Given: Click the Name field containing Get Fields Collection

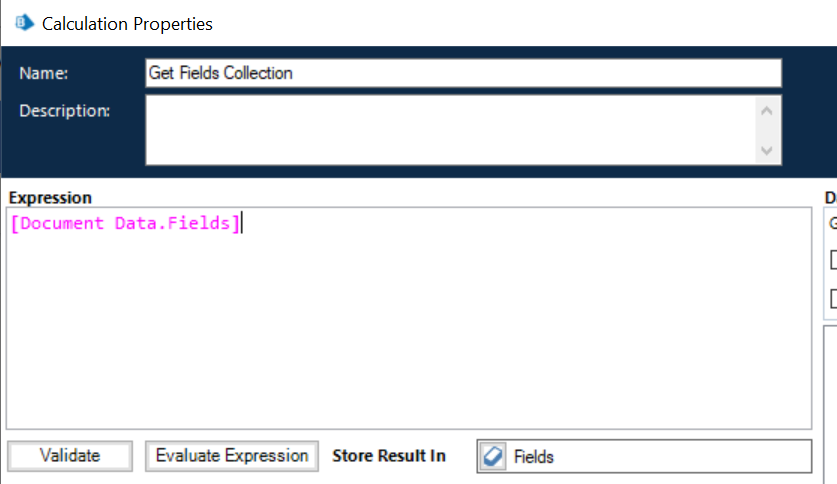Looking at the screenshot, I should (x=462, y=73).
